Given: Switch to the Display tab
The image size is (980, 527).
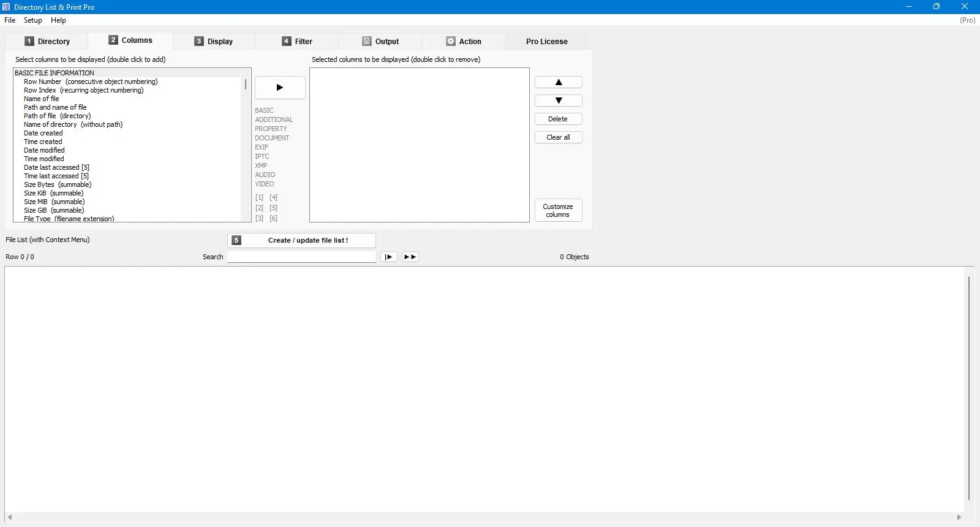Looking at the screenshot, I should tap(214, 41).
